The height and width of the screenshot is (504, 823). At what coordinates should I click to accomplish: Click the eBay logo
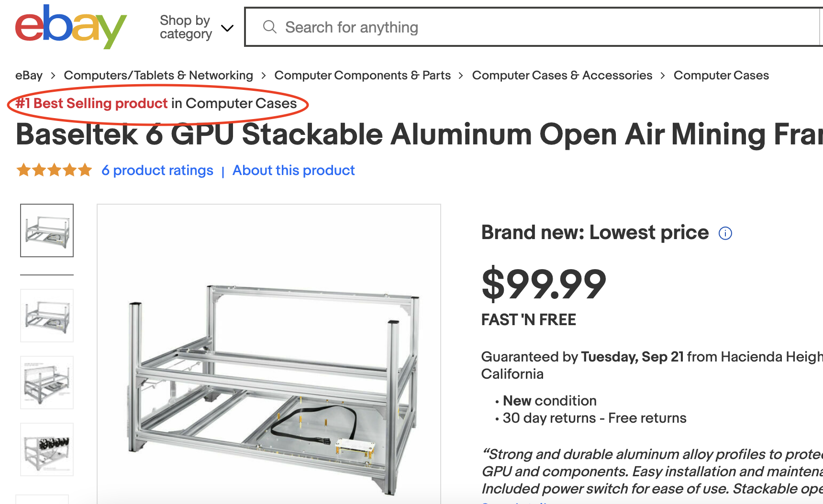coord(71,27)
